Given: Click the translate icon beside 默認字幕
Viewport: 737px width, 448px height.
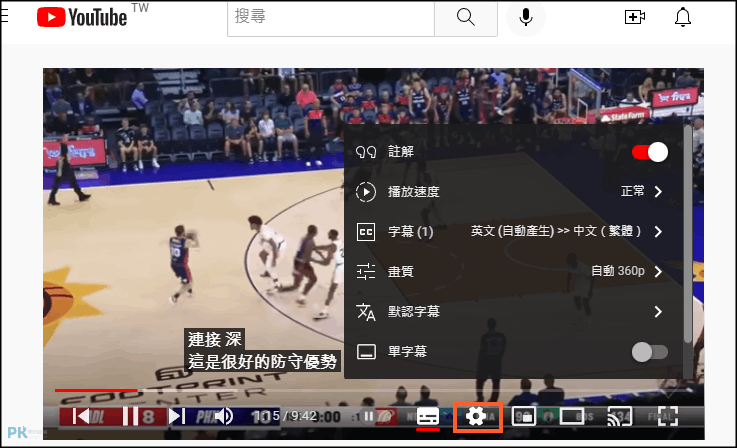Looking at the screenshot, I should pos(366,312).
